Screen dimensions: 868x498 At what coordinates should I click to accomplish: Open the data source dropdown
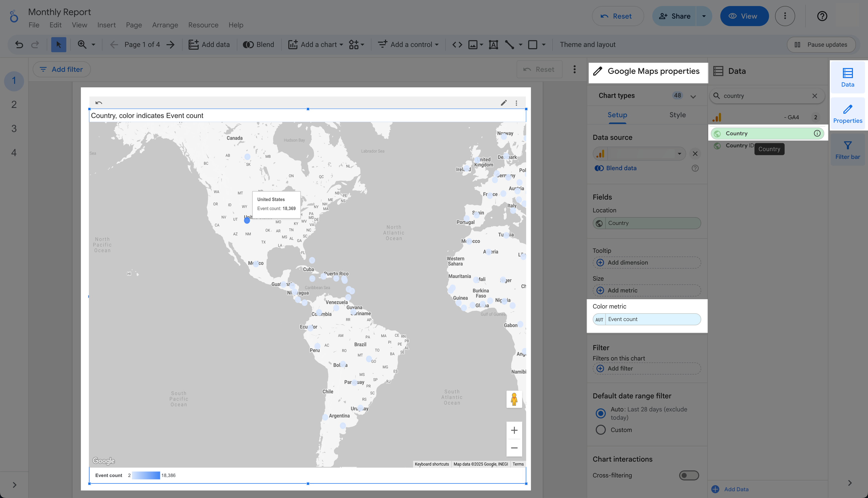point(679,154)
